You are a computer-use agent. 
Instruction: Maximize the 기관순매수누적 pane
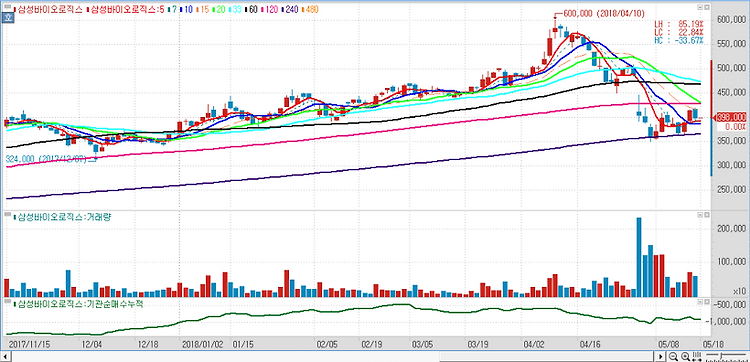[x=706, y=302]
